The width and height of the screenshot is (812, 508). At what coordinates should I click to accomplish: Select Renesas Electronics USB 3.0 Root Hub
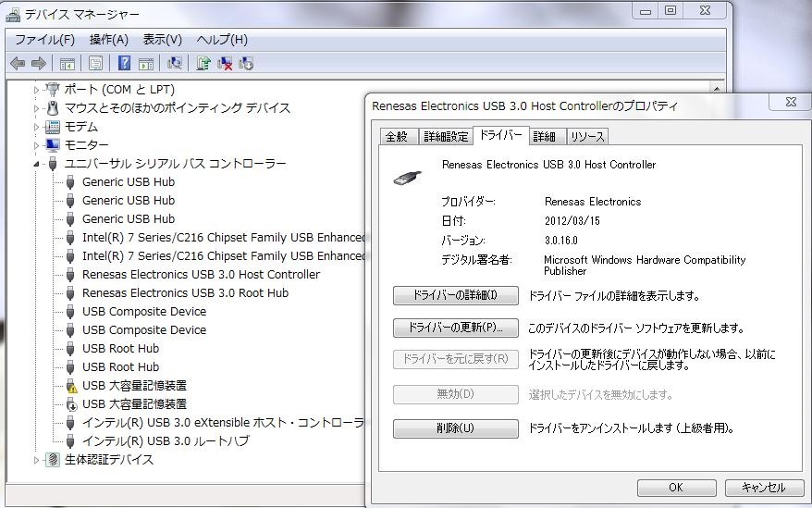(x=185, y=293)
